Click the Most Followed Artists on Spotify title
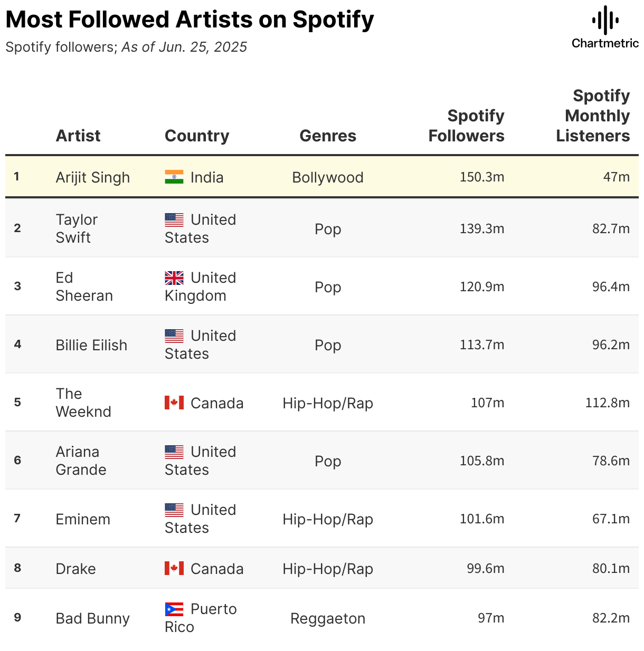The image size is (644, 651). 190,20
